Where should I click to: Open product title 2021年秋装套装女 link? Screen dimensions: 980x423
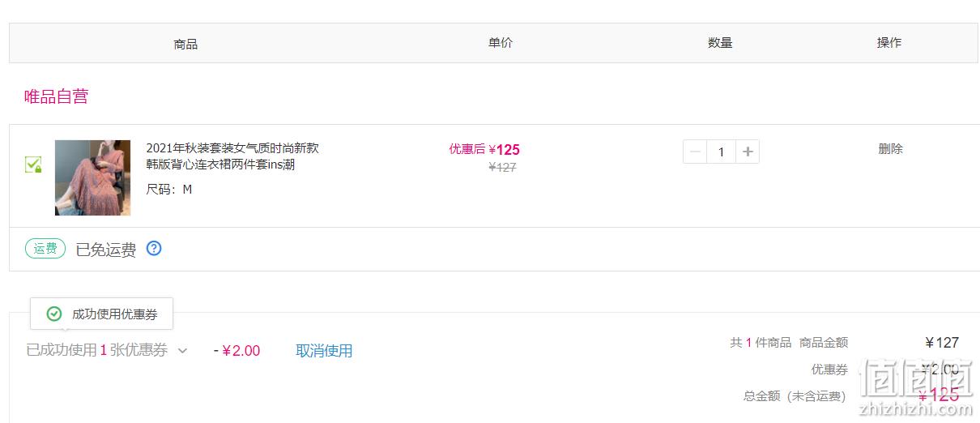pos(232,156)
